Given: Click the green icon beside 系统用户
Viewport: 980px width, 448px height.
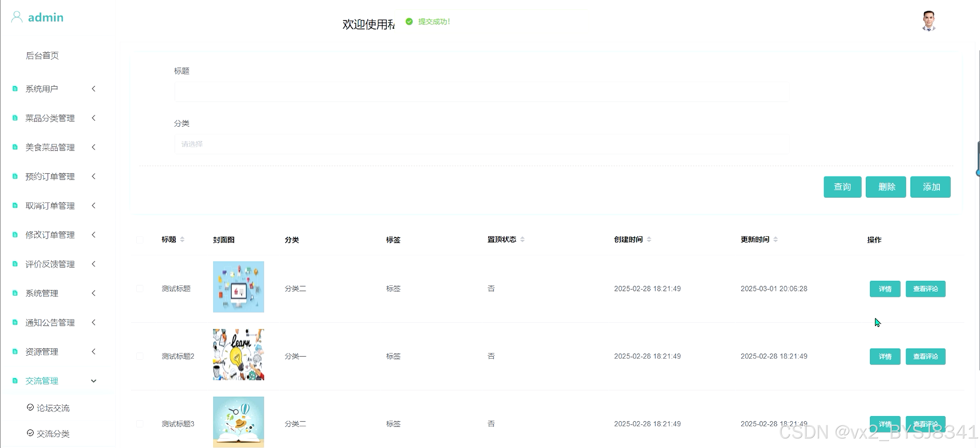Looking at the screenshot, I should [x=15, y=89].
